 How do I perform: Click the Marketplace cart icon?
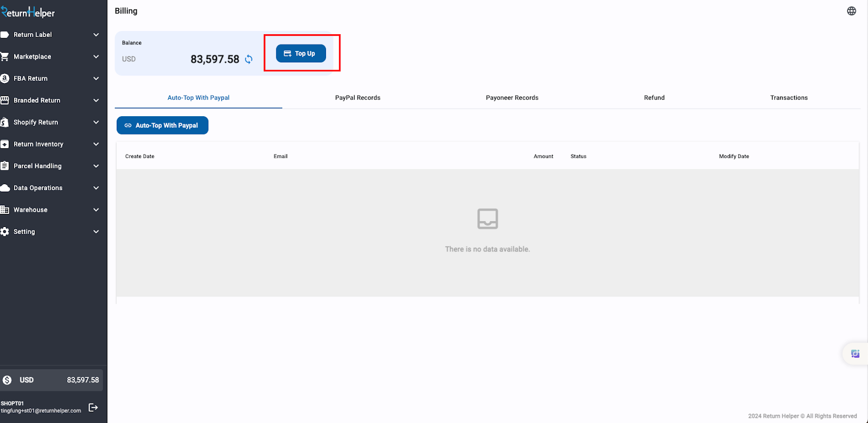[x=5, y=56]
